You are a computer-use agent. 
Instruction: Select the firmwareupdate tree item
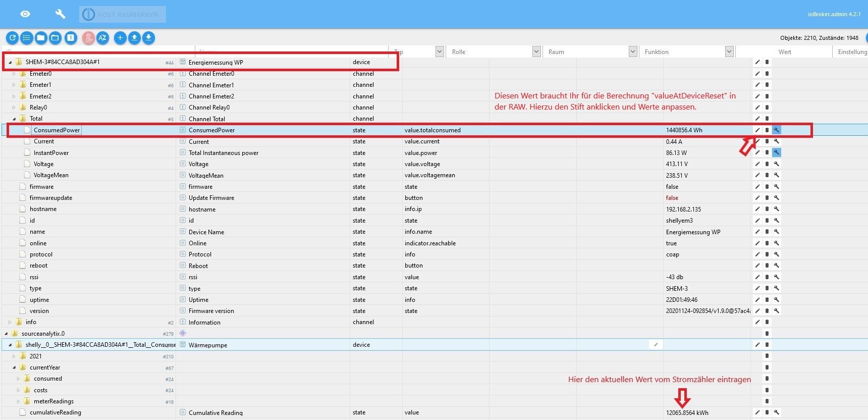50,198
